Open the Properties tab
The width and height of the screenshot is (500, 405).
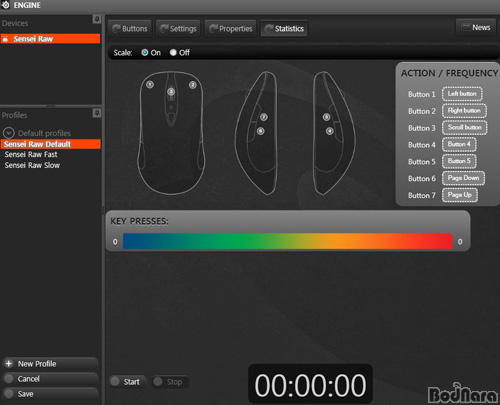(231, 29)
